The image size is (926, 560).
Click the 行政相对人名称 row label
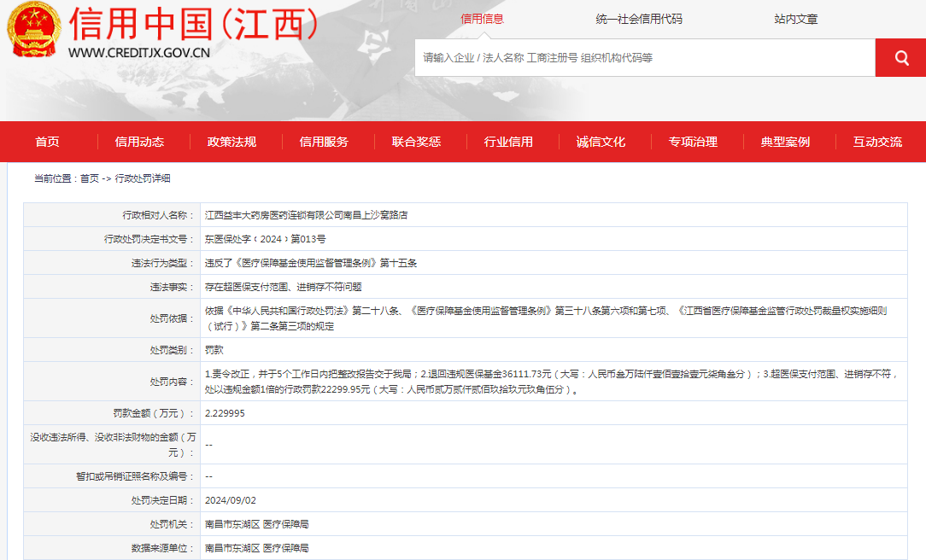click(x=158, y=215)
